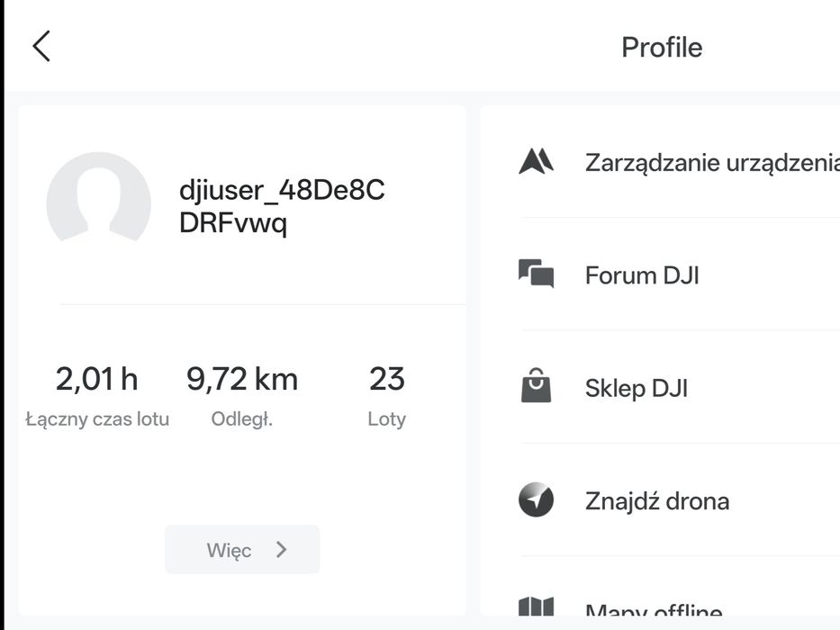
Task: Tap the Profile page title
Action: click(x=662, y=47)
